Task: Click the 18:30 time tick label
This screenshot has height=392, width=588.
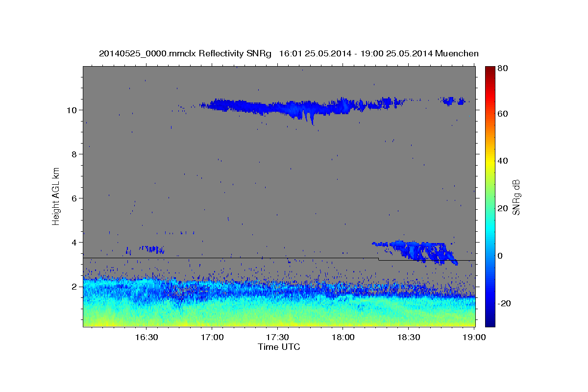Action: (409, 337)
